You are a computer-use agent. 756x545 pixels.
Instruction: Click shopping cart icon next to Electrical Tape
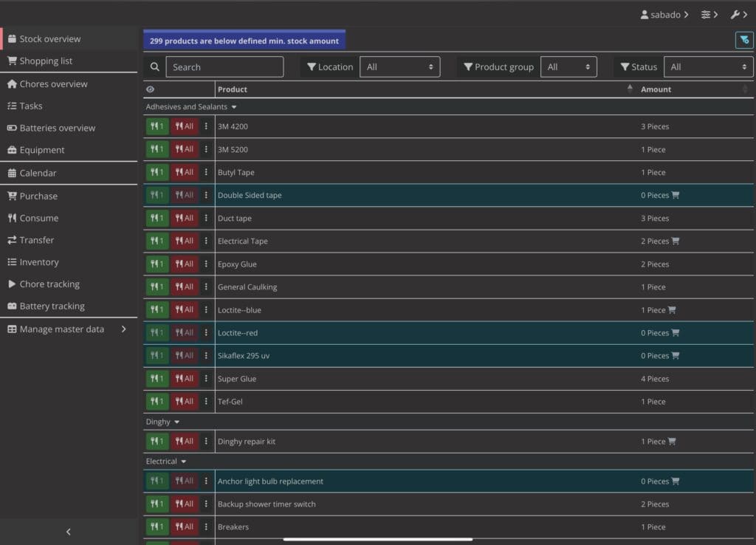pos(676,241)
